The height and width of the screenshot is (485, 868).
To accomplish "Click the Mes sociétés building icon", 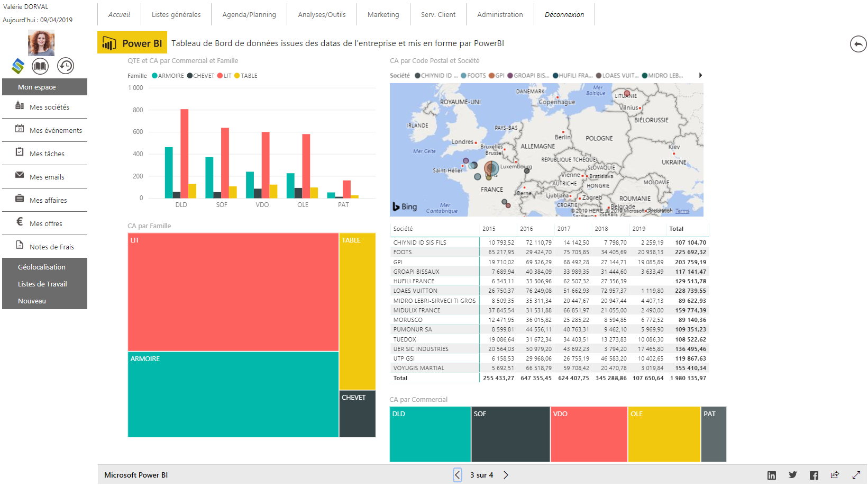I will pos(20,106).
